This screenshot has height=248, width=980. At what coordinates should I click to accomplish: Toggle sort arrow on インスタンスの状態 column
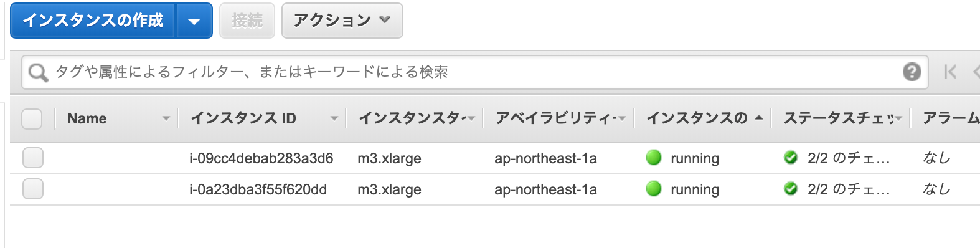tap(758, 117)
